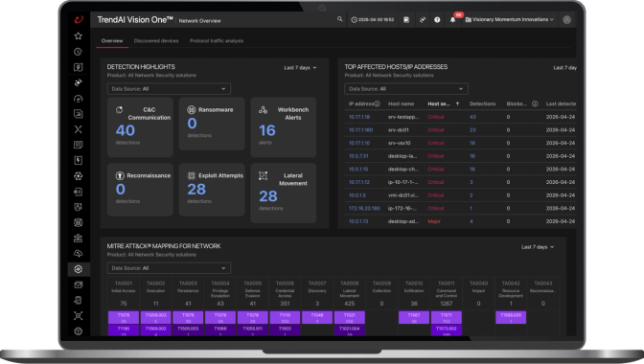
Task: Click the 16 Workbench Alerts count
Action: [267, 130]
